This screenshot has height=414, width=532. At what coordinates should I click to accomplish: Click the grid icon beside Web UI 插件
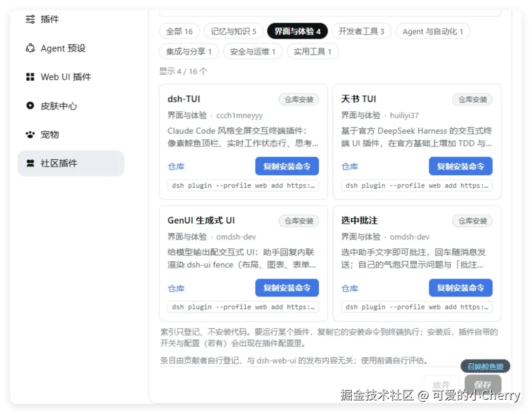click(30, 77)
